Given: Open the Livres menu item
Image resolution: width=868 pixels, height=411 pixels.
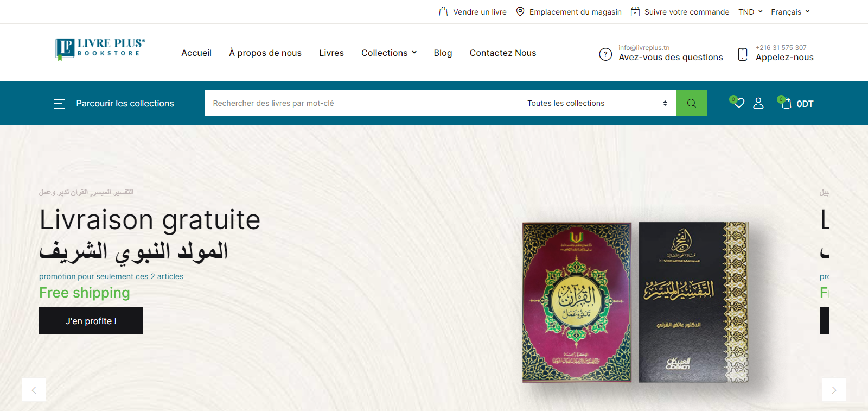Looking at the screenshot, I should coord(331,53).
